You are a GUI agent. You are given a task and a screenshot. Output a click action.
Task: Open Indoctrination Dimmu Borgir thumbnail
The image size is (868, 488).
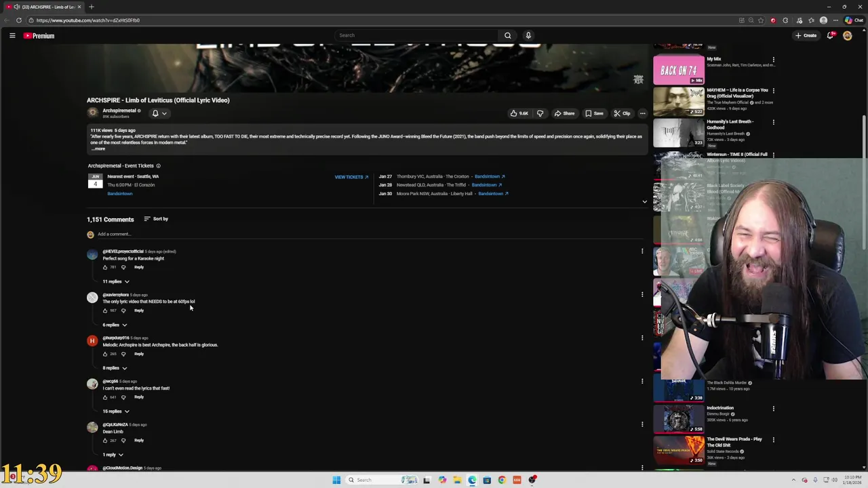[679, 419]
